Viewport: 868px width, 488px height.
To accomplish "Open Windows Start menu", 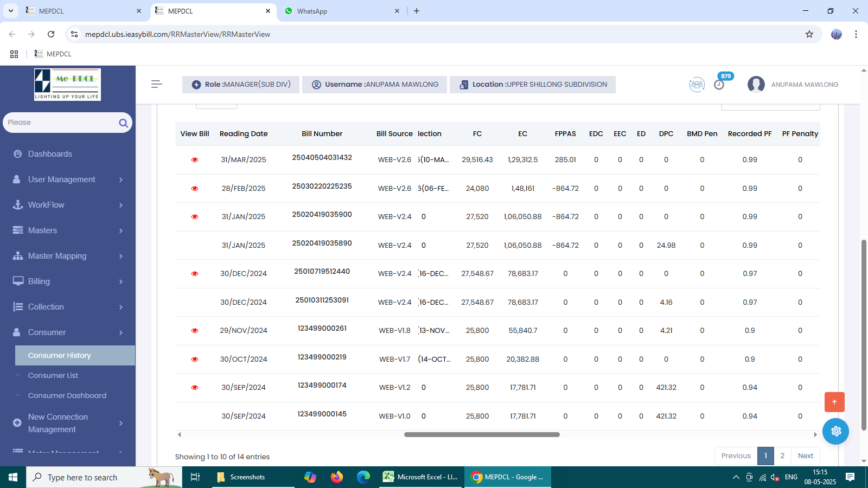I will [13, 477].
